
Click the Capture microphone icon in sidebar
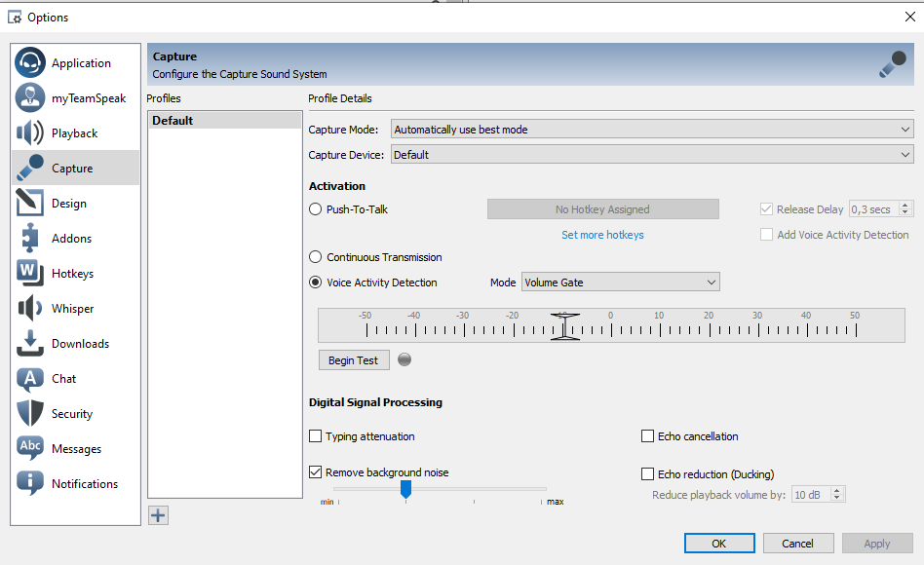30,168
